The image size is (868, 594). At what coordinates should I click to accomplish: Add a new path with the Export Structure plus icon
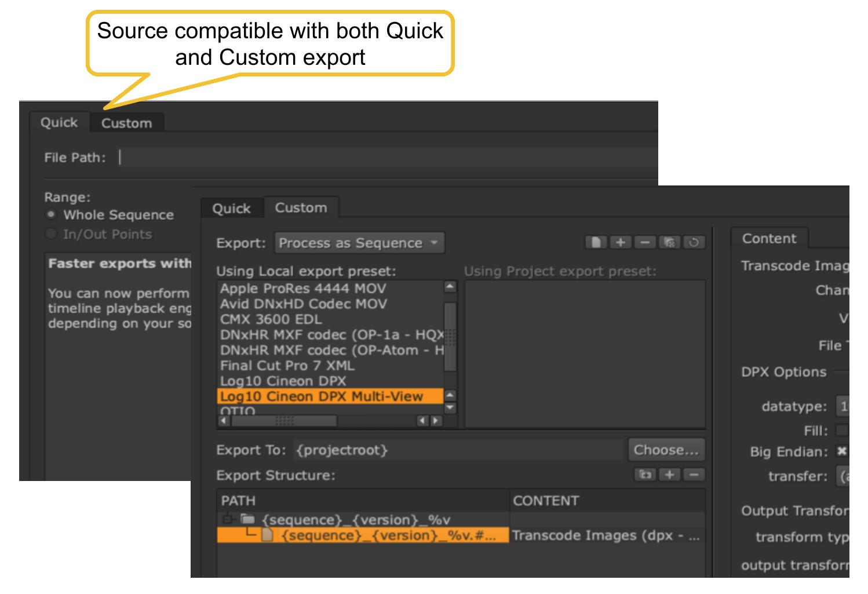pyautogui.click(x=669, y=475)
